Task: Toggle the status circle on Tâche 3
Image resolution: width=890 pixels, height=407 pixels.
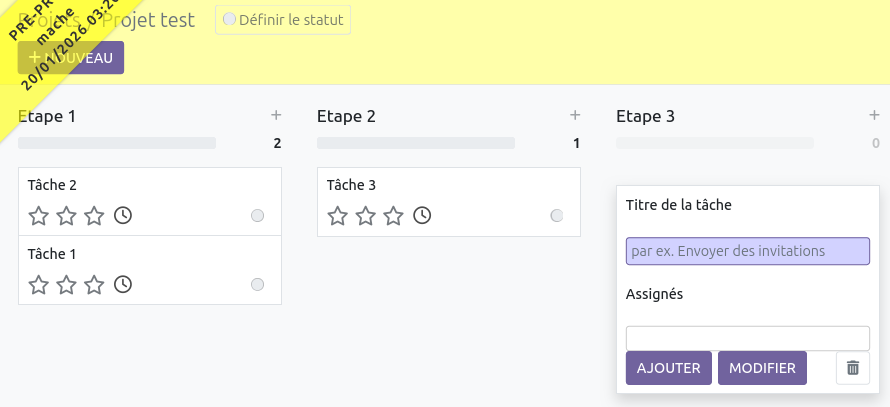Action: coord(557,215)
